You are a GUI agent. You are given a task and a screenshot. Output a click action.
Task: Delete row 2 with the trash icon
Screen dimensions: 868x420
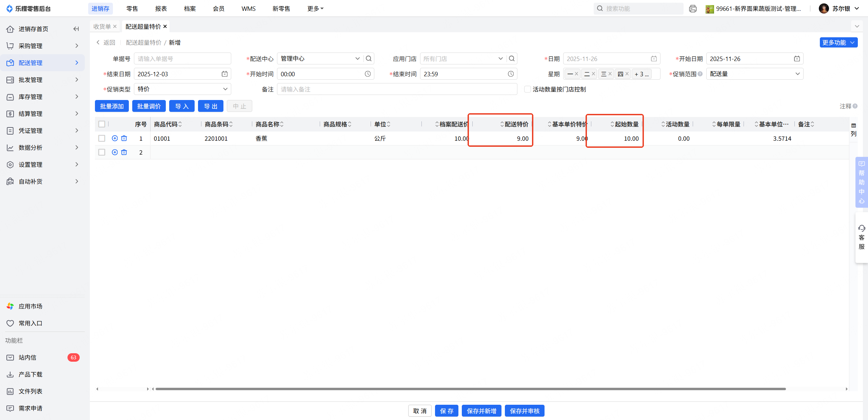tap(124, 152)
